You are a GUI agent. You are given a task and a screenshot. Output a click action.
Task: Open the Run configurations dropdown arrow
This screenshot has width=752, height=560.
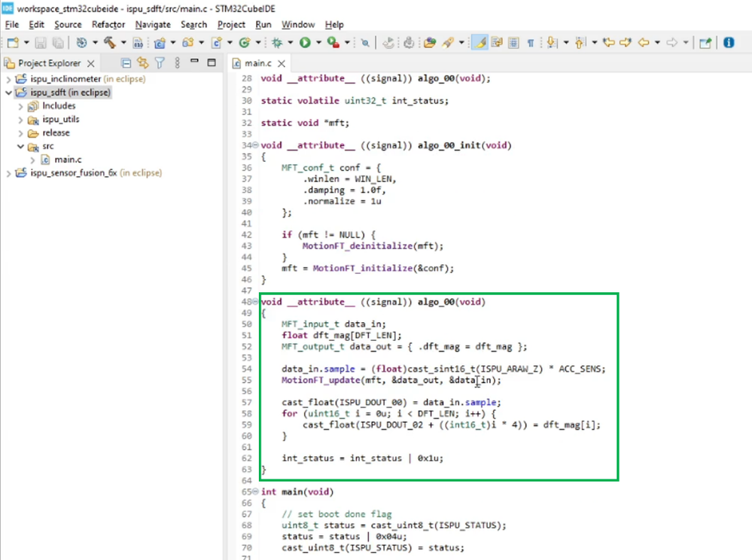click(318, 43)
